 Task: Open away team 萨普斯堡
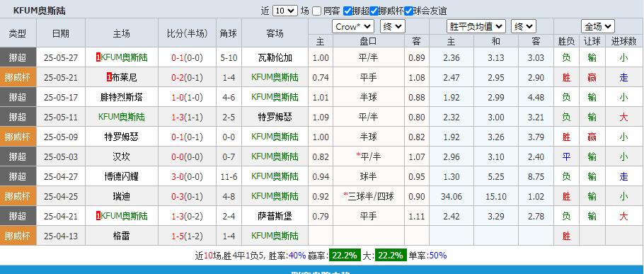(x=275, y=216)
